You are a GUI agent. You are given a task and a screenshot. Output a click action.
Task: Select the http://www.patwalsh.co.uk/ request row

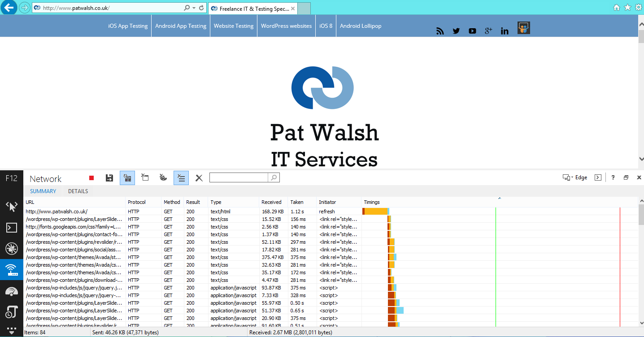coord(331,212)
